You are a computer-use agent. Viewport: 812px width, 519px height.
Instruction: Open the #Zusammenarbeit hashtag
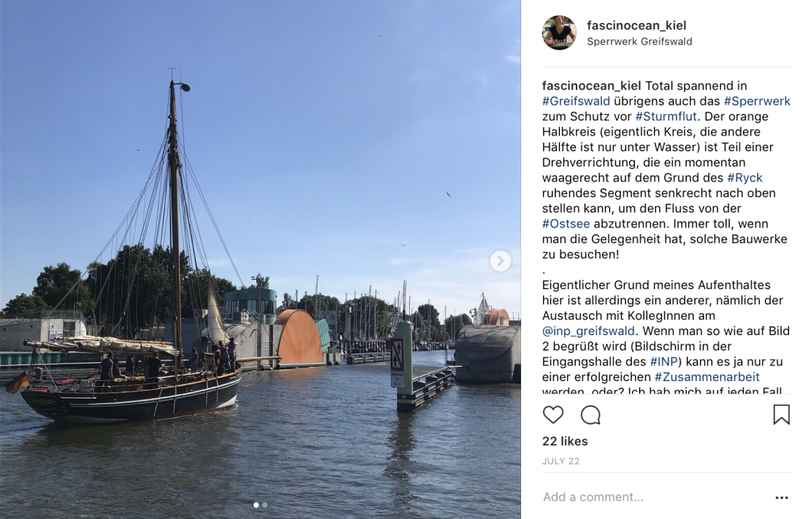[707, 376]
